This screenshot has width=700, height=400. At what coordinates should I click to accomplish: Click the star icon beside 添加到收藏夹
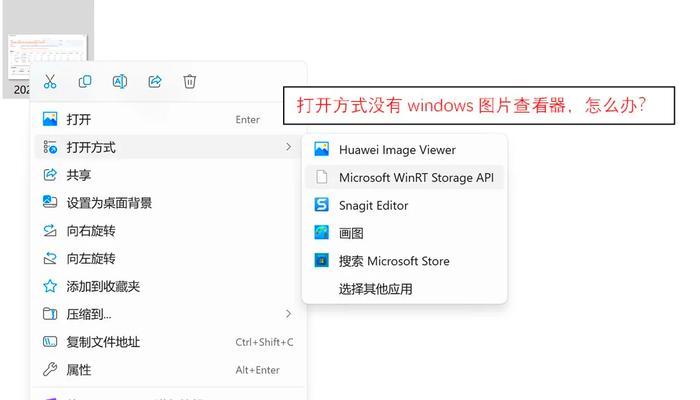tap(50, 286)
